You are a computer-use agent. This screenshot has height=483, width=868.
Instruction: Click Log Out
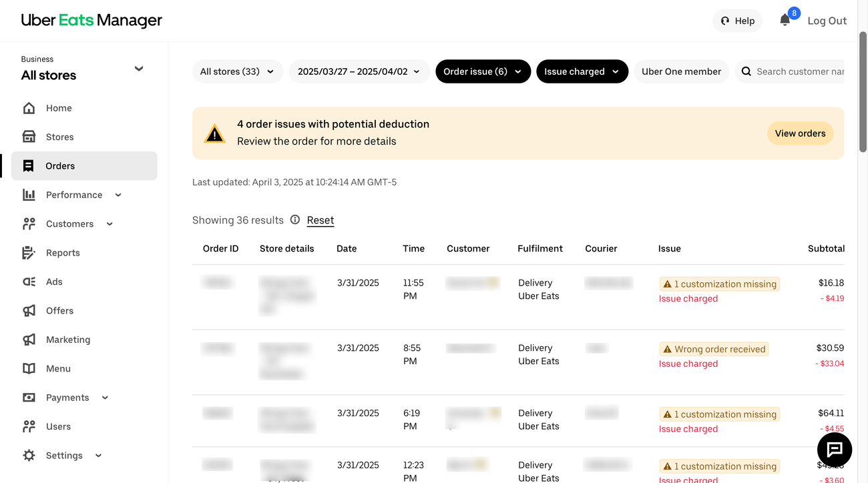(x=827, y=21)
